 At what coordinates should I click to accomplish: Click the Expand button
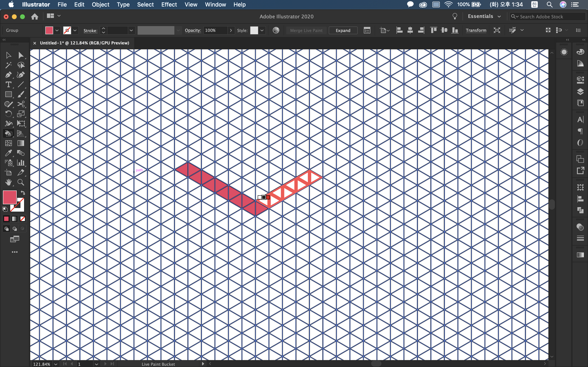pos(343,30)
